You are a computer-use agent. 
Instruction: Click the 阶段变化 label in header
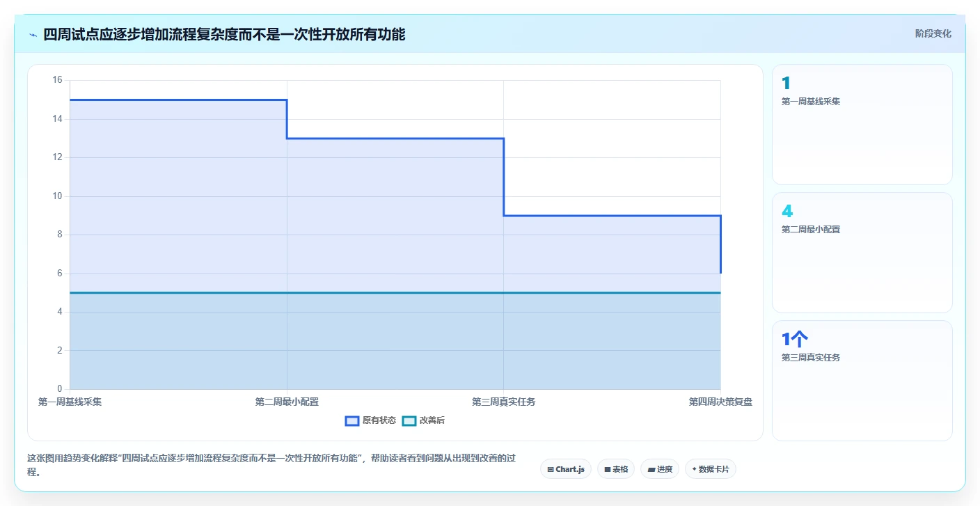click(933, 33)
